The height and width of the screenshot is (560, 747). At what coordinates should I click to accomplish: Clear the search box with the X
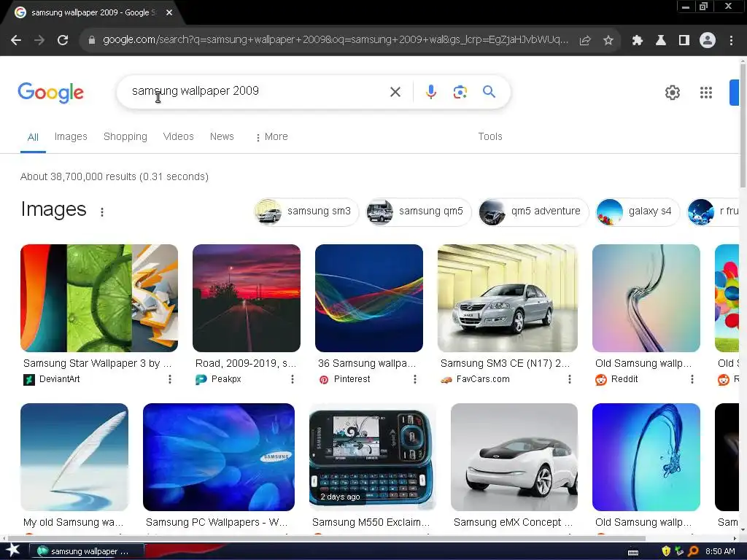coord(395,92)
